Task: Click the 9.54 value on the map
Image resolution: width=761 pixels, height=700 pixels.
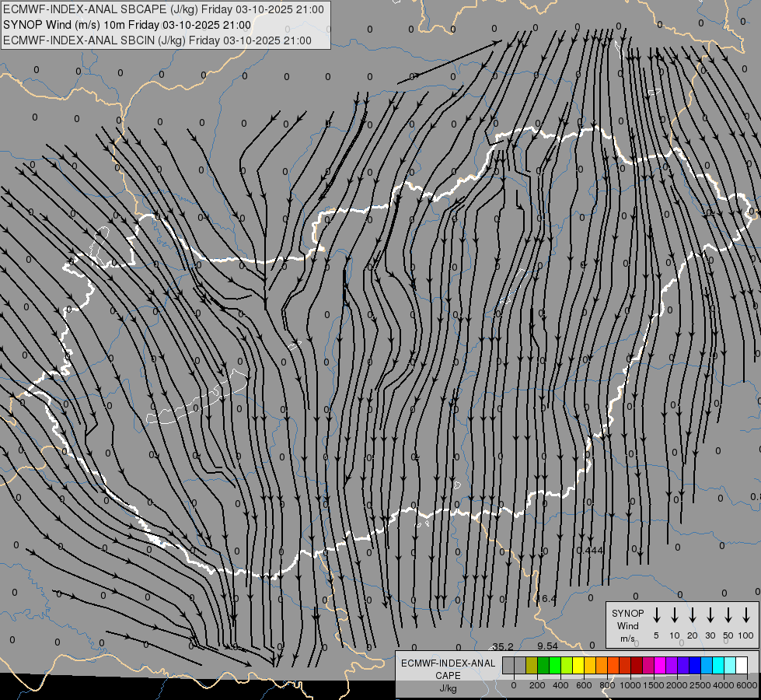Action: [547, 646]
